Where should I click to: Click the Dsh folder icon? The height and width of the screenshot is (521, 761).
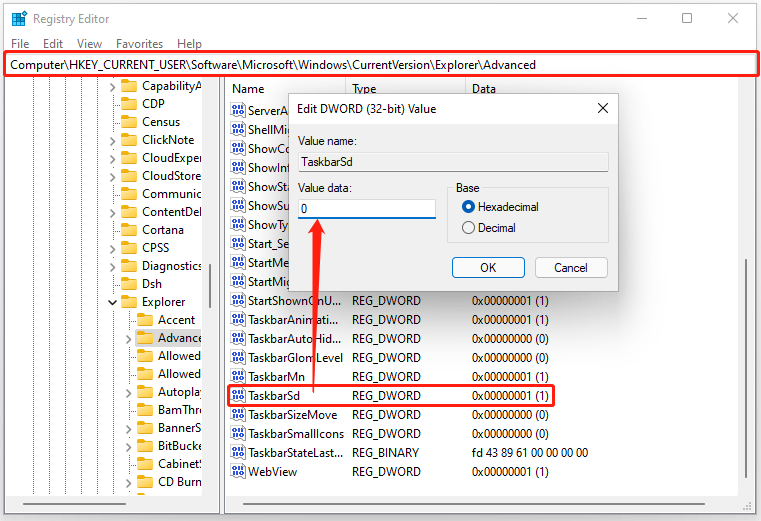coord(129,284)
